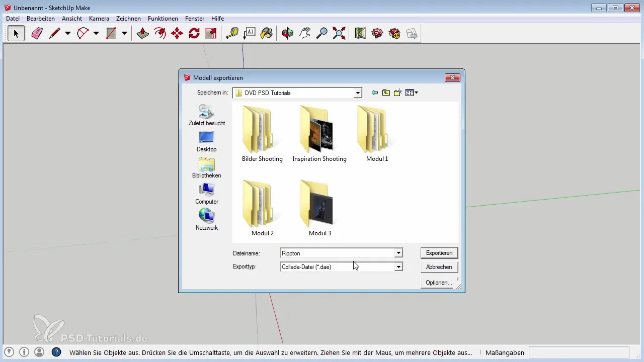Expand the Speichern in folder dropdown

pyautogui.click(x=358, y=93)
